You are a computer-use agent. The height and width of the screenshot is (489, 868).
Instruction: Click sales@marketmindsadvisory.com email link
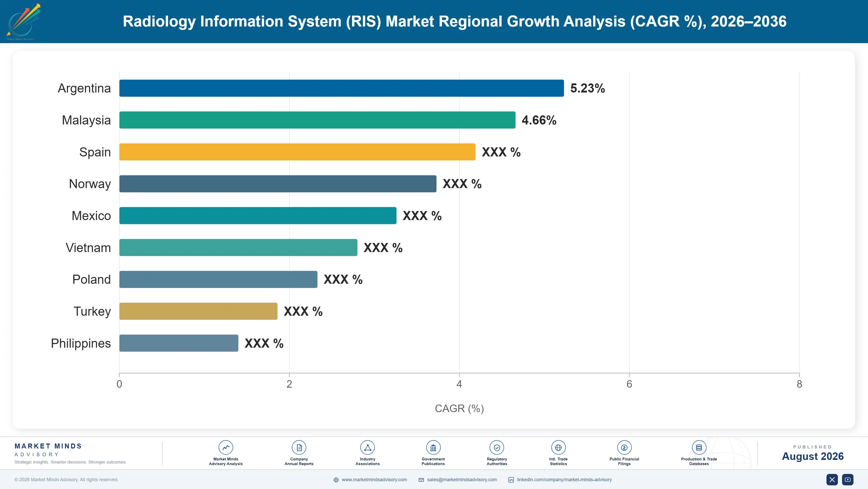pyautogui.click(x=462, y=480)
